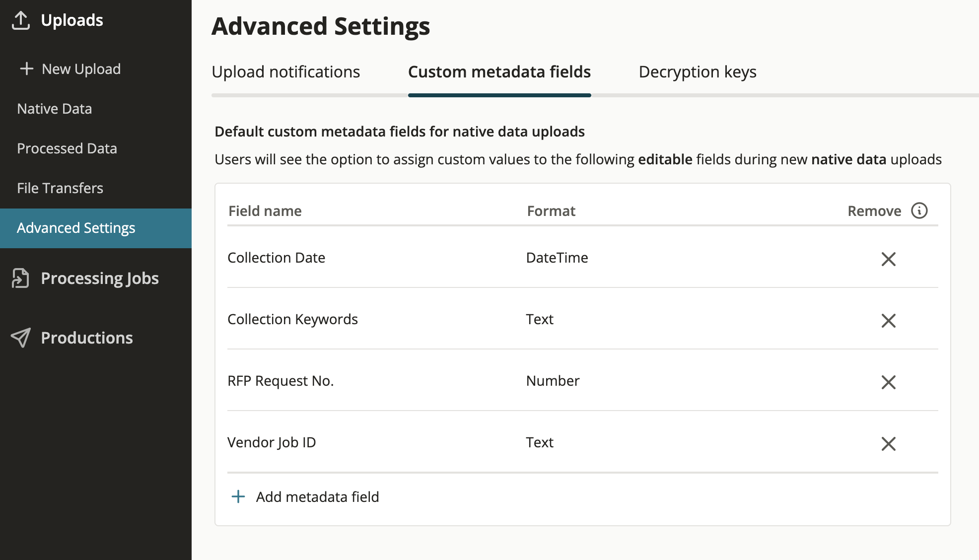Viewport: 979px width, 560px height.
Task: Click the Field name column header
Action: (265, 211)
